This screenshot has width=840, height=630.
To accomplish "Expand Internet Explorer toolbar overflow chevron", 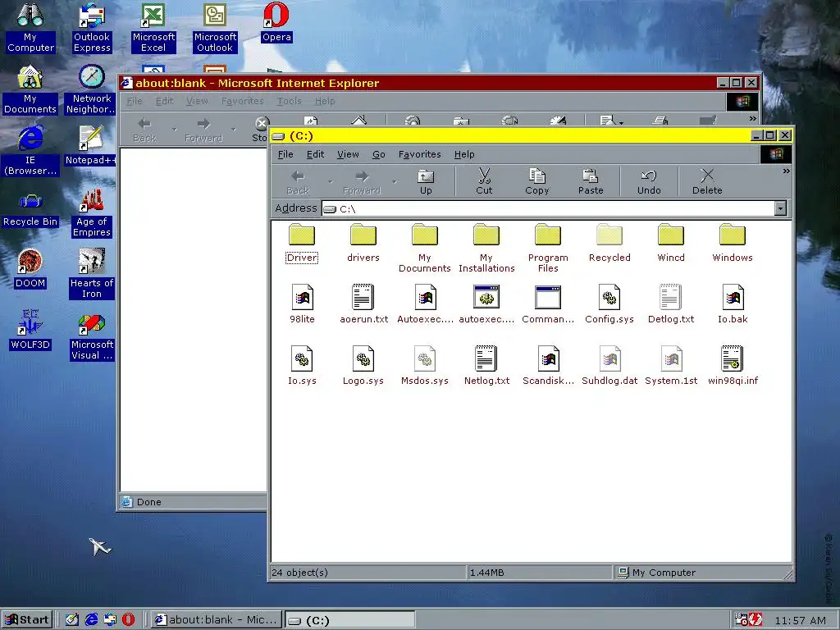I will click(x=753, y=118).
